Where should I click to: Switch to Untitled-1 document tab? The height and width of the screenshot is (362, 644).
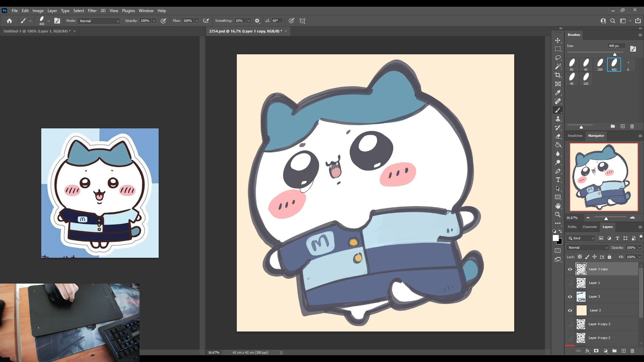tap(37, 31)
